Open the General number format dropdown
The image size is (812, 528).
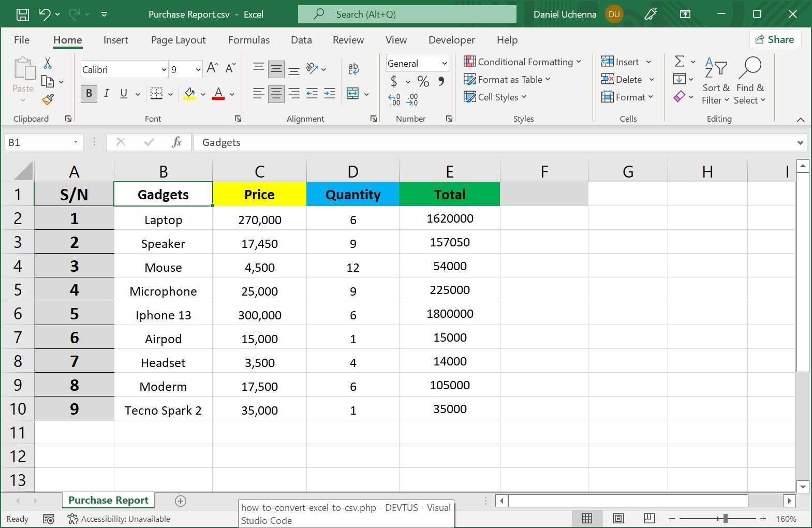click(x=444, y=63)
